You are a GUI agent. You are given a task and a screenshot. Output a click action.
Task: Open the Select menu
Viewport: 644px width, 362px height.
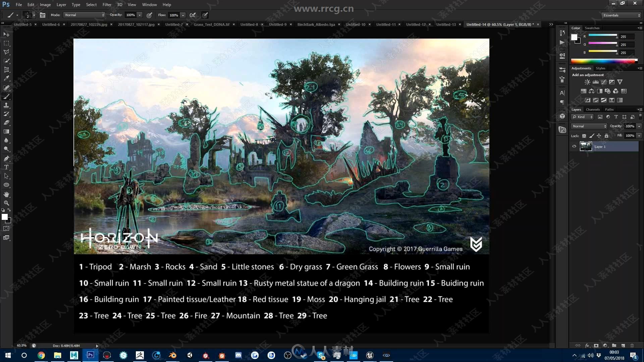[91, 5]
